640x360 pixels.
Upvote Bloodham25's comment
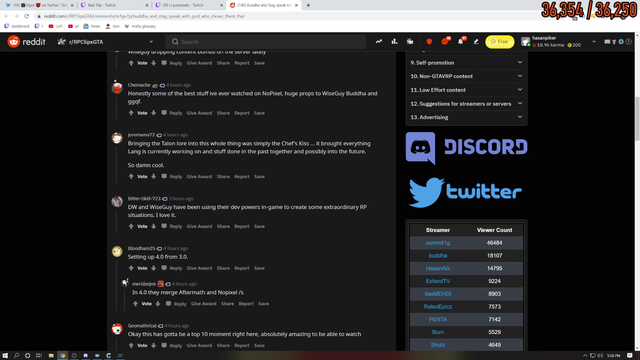(131, 268)
